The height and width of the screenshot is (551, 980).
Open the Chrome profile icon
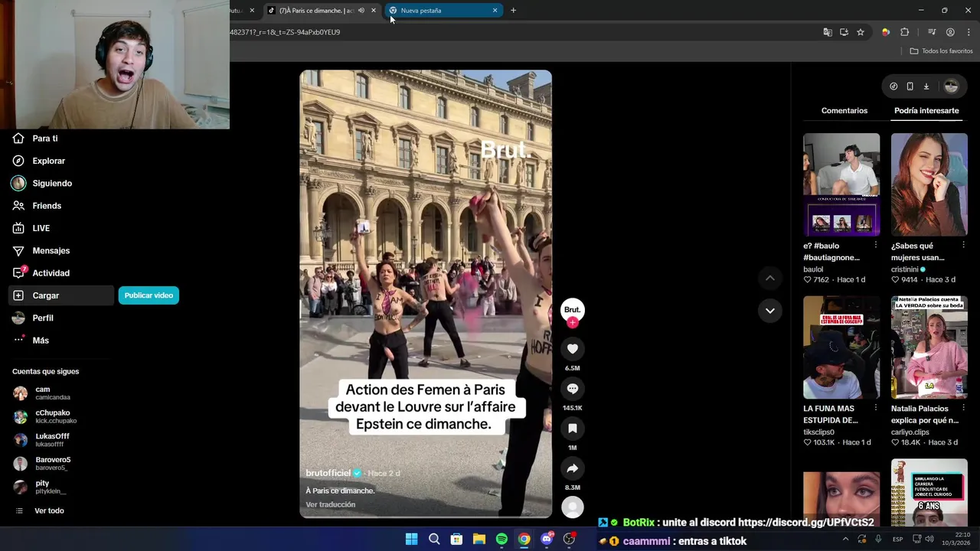point(950,32)
